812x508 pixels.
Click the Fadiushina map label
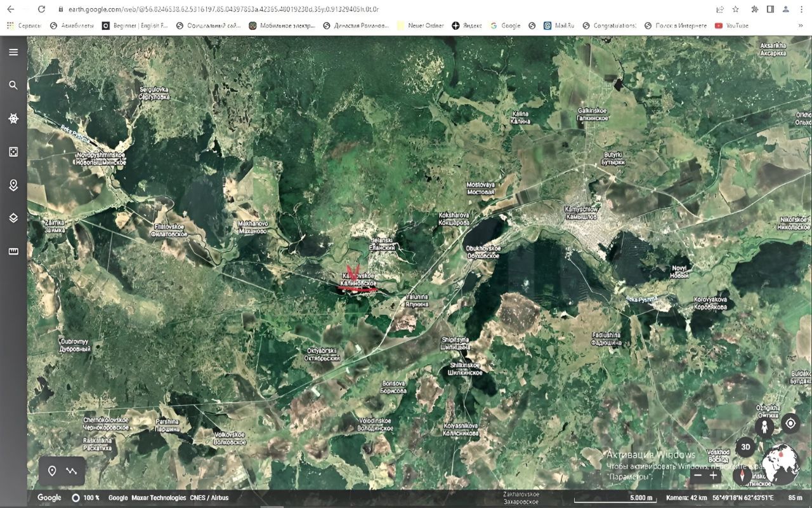606,338
